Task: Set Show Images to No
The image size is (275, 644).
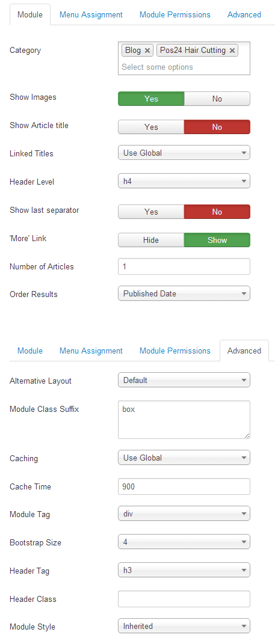Action: (217, 99)
